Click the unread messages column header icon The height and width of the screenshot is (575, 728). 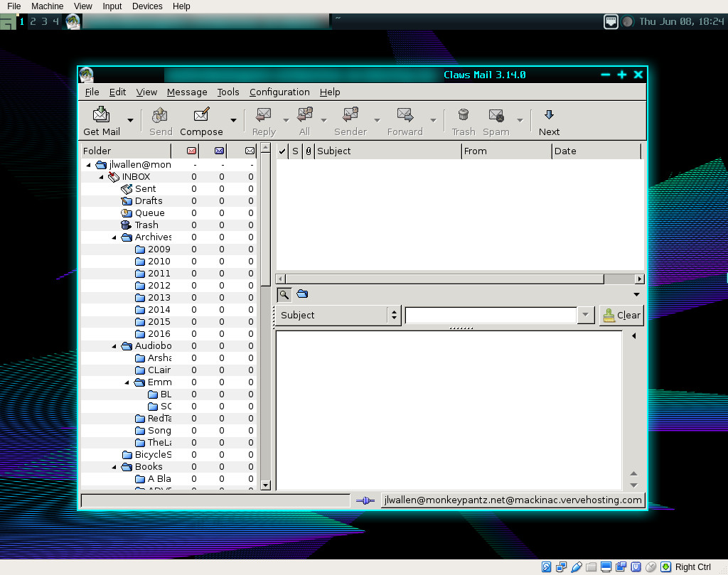[x=220, y=151]
